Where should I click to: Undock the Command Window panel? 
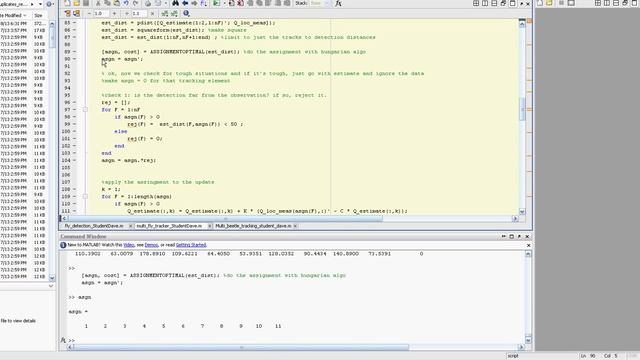pyautogui.click(x=519, y=236)
